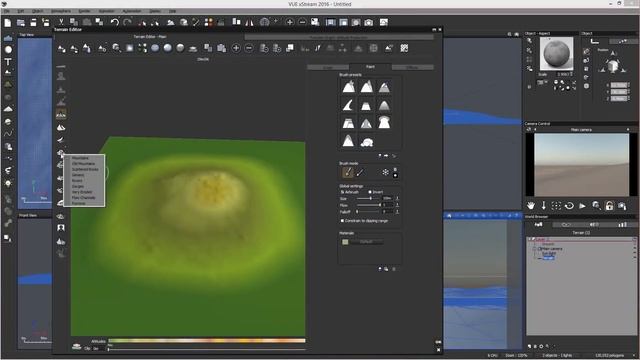The height and width of the screenshot is (360, 640).
Task: Click the Z position field in Object panel
Action: pos(618,98)
